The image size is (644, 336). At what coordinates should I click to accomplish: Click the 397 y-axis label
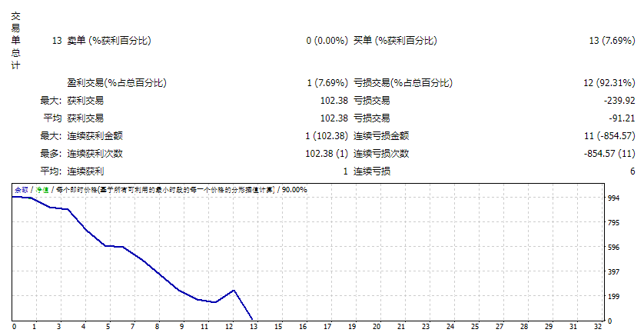click(x=613, y=272)
